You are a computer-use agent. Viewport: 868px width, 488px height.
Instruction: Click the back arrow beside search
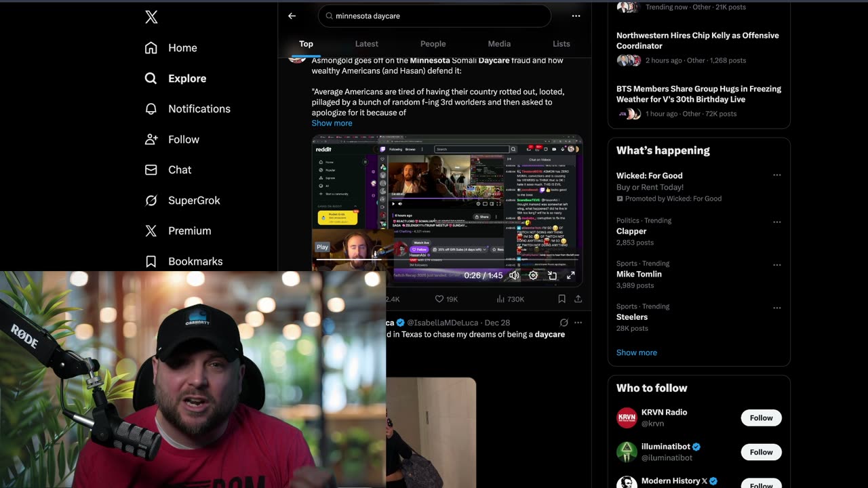[x=292, y=16]
